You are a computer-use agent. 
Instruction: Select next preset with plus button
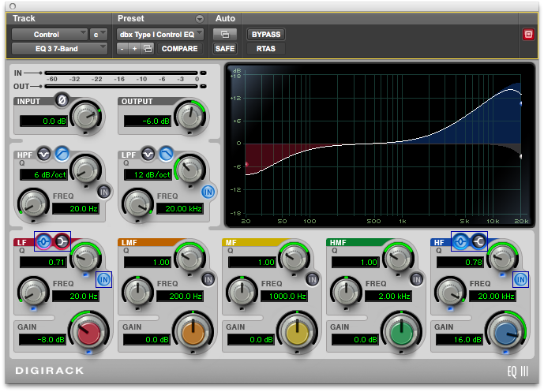(x=134, y=49)
